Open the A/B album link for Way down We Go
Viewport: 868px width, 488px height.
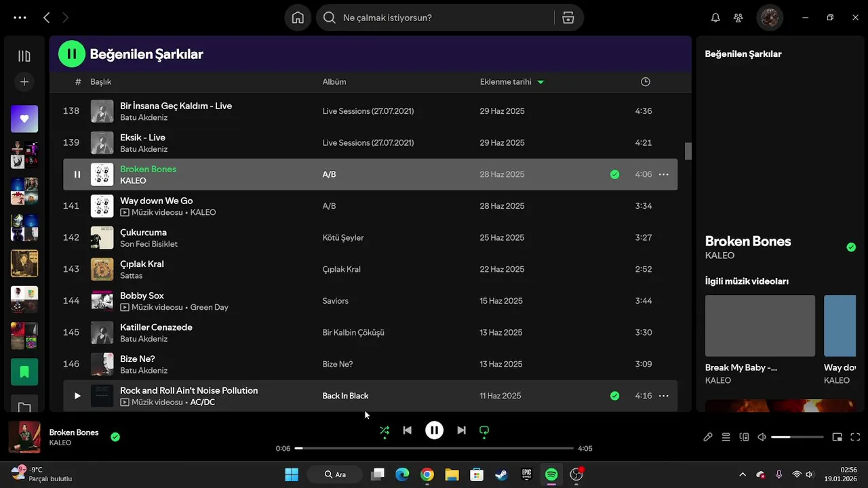tap(329, 206)
